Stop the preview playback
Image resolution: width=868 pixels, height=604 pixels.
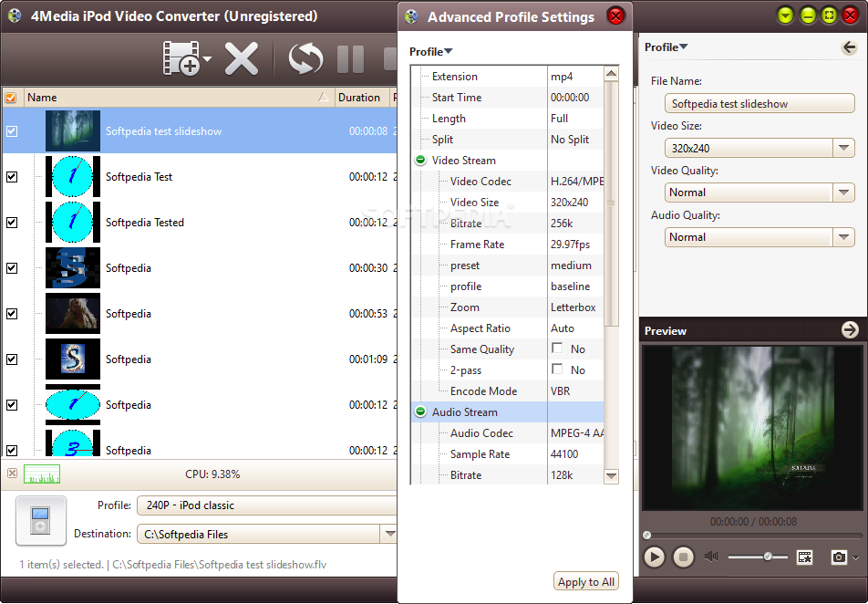(x=683, y=557)
